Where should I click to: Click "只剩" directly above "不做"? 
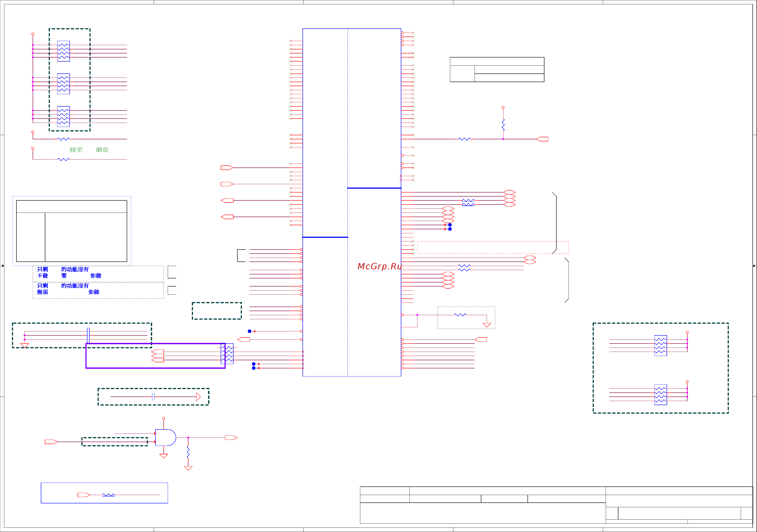point(43,270)
